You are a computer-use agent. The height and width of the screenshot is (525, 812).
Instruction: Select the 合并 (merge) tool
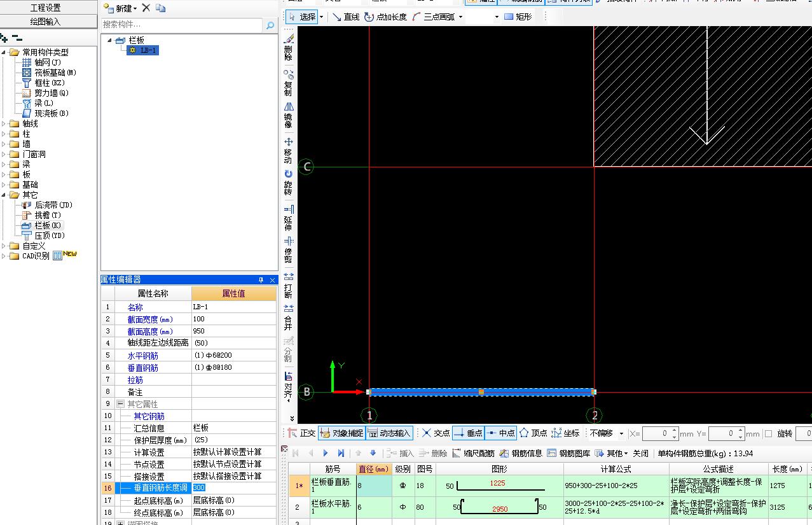[288, 318]
